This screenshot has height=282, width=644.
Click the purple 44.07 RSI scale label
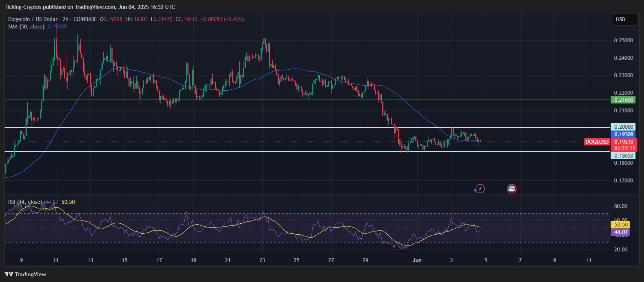[x=621, y=232]
